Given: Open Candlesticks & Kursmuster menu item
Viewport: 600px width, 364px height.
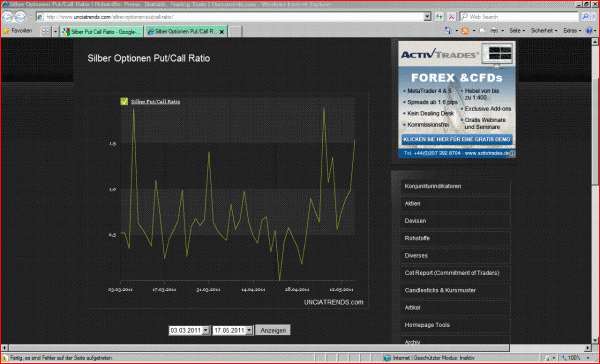Looking at the screenshot, I should point(455,290).
